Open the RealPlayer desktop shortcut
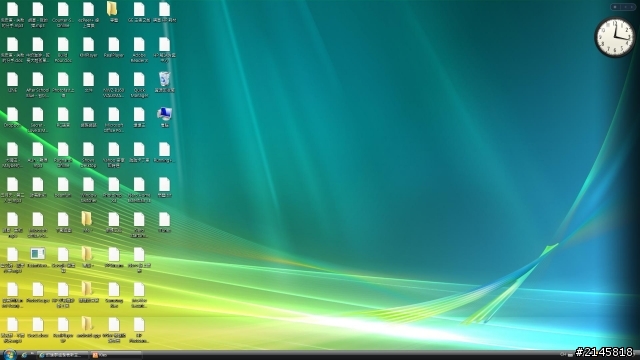The image size is (640, 360). 113,48
